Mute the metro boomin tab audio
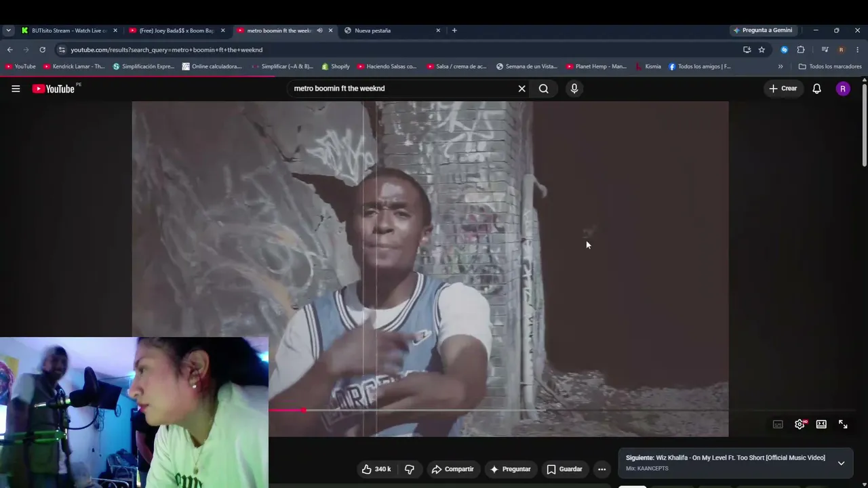This screenshot has height=488, width=868. 319,30
